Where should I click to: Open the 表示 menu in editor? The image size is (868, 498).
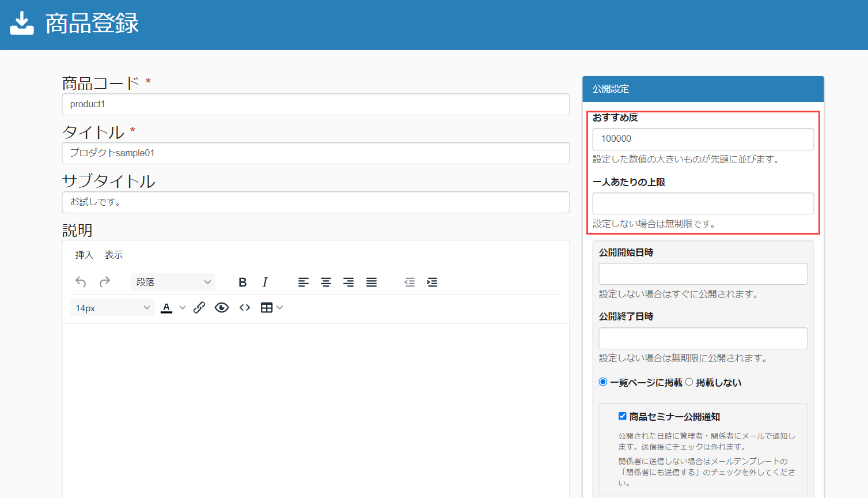pos(113,255)
